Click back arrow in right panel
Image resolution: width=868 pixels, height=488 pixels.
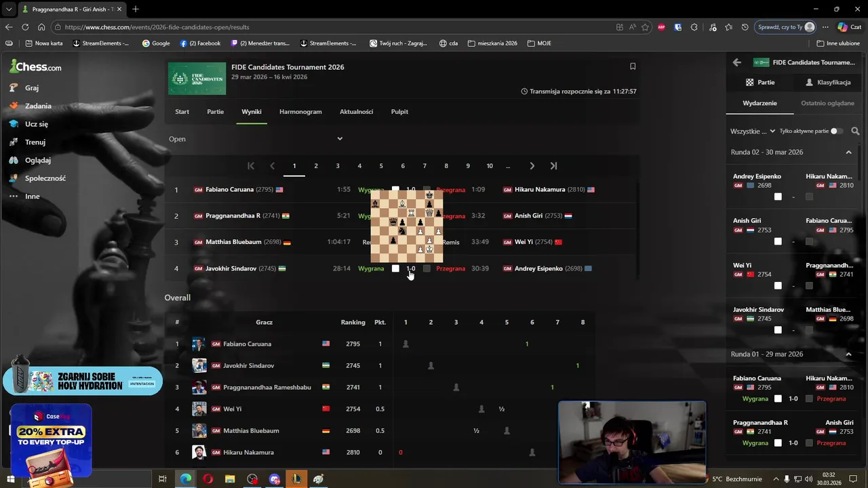[737, 62]
